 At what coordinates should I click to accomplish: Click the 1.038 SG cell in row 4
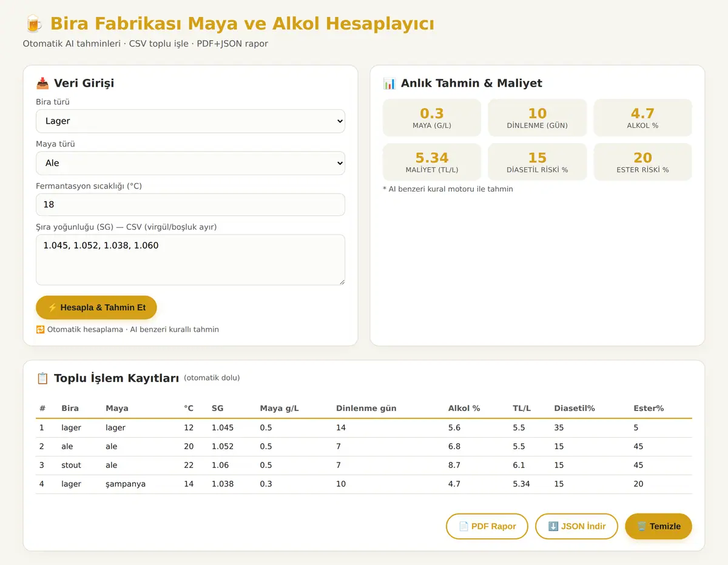pyautogui.click(x=223, y=484)
